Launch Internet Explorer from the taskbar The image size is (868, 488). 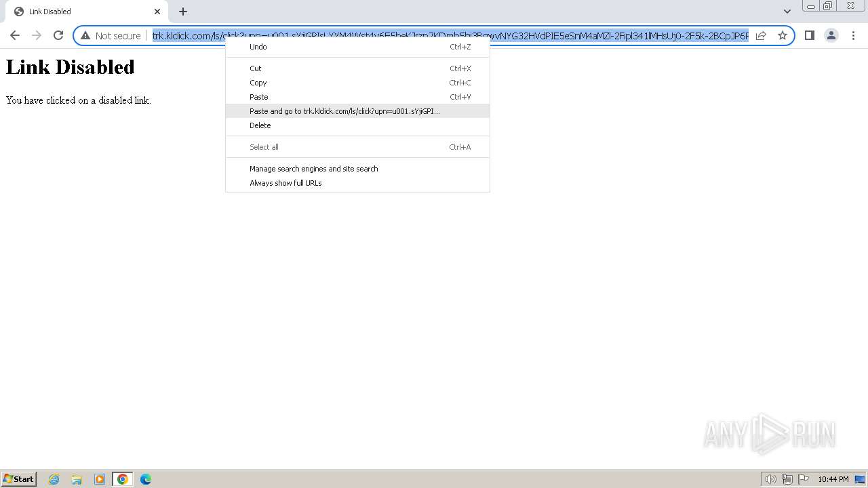pos(54,479)
